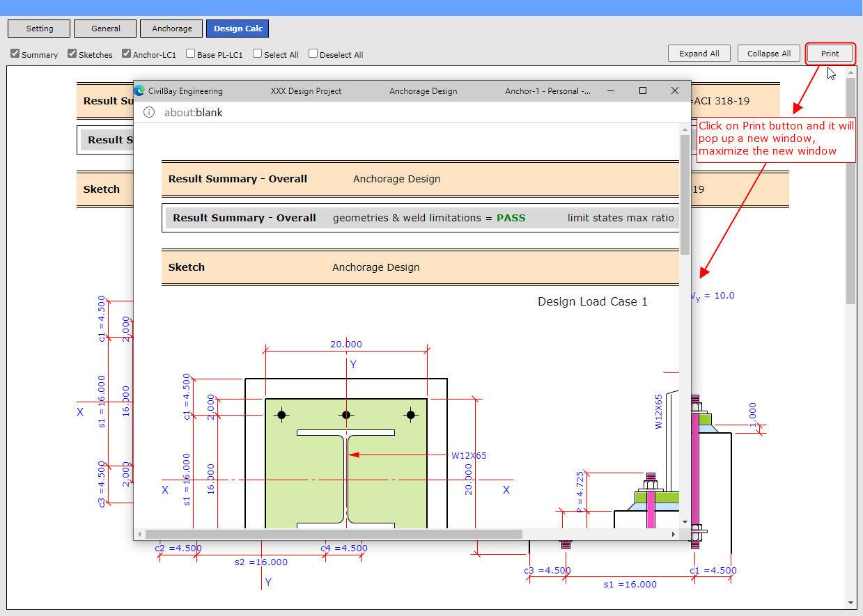Click the popup scrollbar down arrow
863x616 pixels.
tap(685, 521)
